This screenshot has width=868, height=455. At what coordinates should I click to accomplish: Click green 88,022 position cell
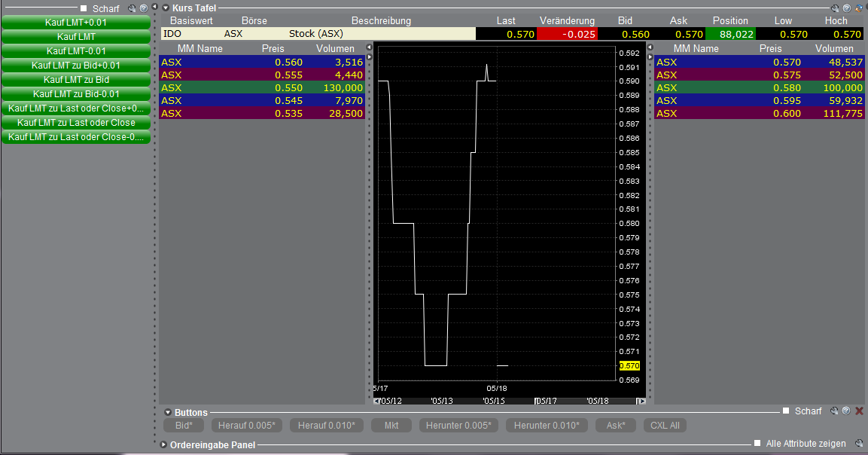[x=731, y=34]
